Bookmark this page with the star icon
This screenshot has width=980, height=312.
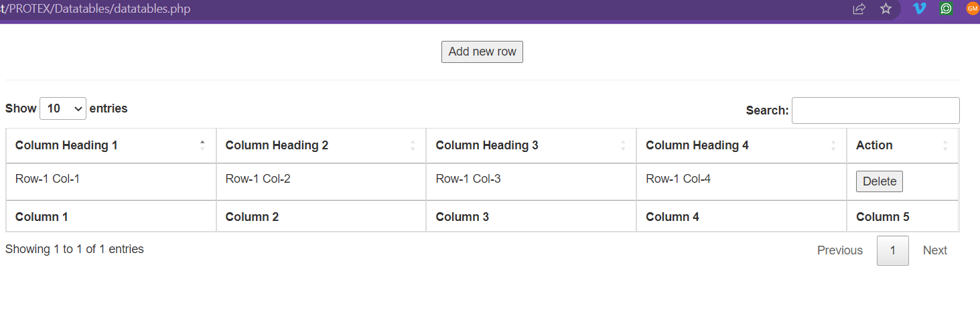[x=886, y=9]
